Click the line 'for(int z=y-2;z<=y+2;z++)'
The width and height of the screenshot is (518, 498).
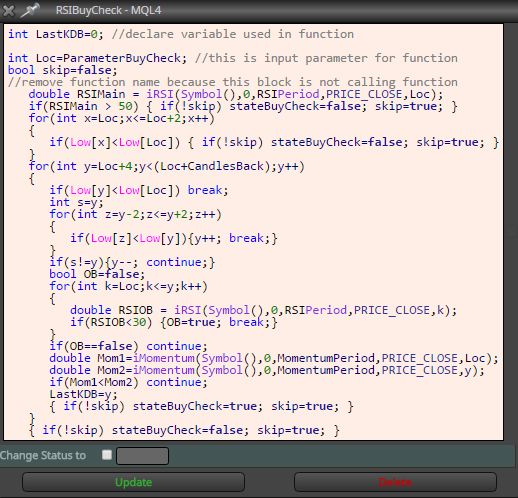coord(135,214)
